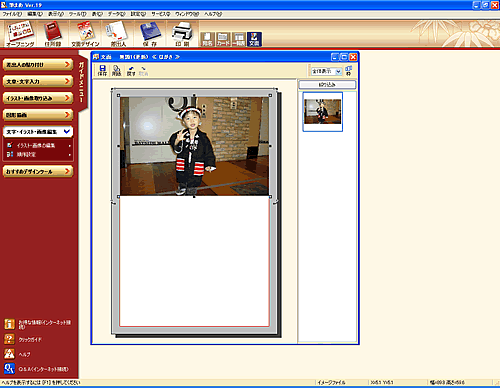Select the highlighted 文面 view icon
This screenshot has height=388, width=500.
(254, 39)
